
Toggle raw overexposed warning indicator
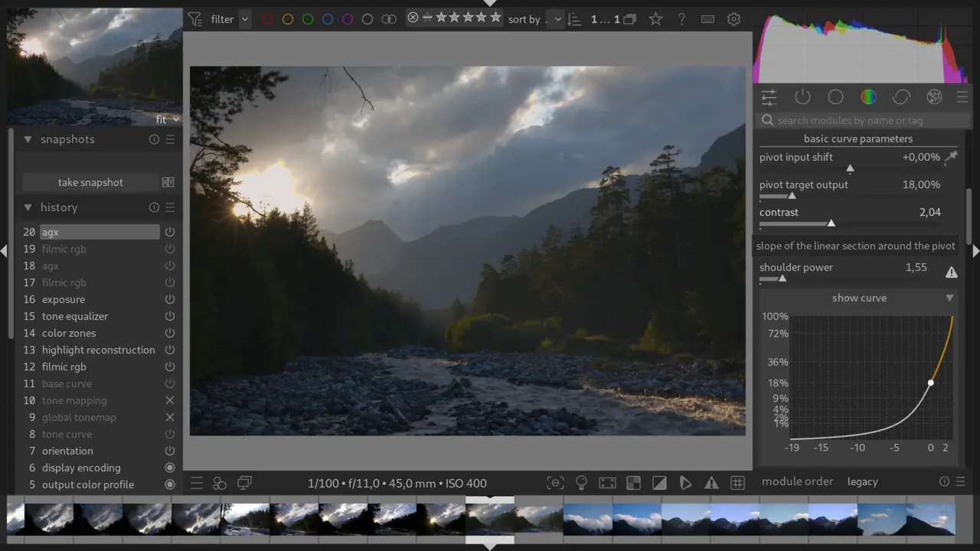point(633,483)
